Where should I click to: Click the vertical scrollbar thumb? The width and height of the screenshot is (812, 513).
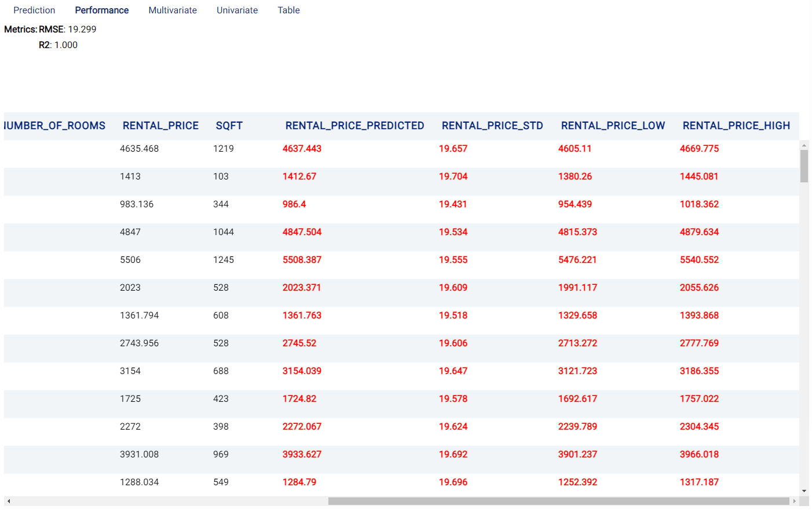(x=804, y=166)
